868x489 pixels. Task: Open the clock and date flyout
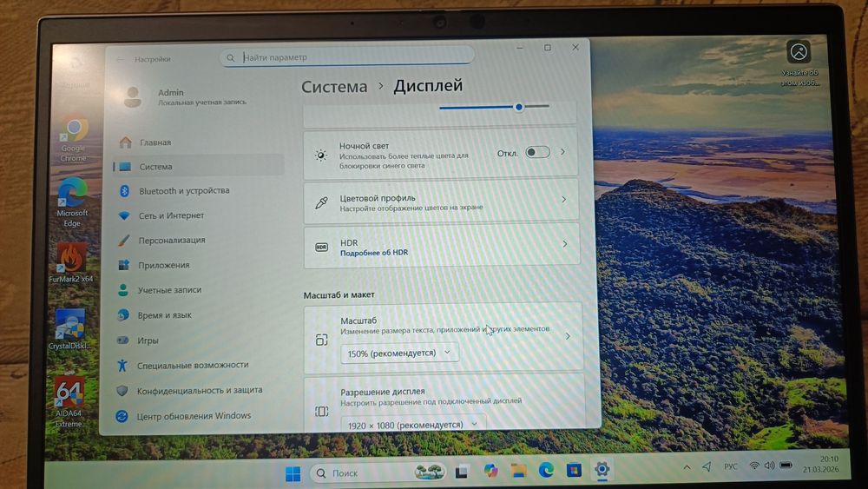[x=821, y=464]
